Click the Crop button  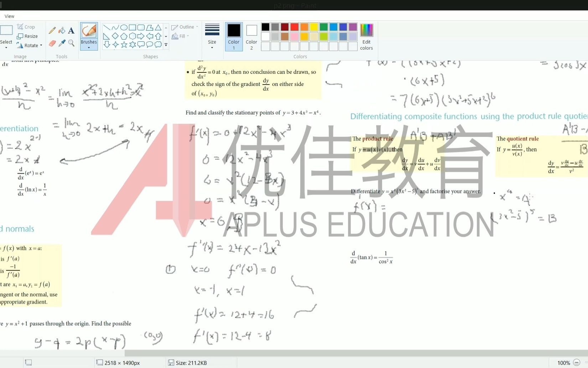[26, 27]
